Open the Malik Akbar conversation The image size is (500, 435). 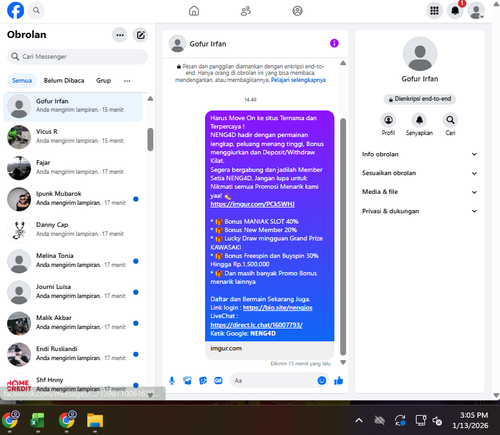[x=73, y=323]
